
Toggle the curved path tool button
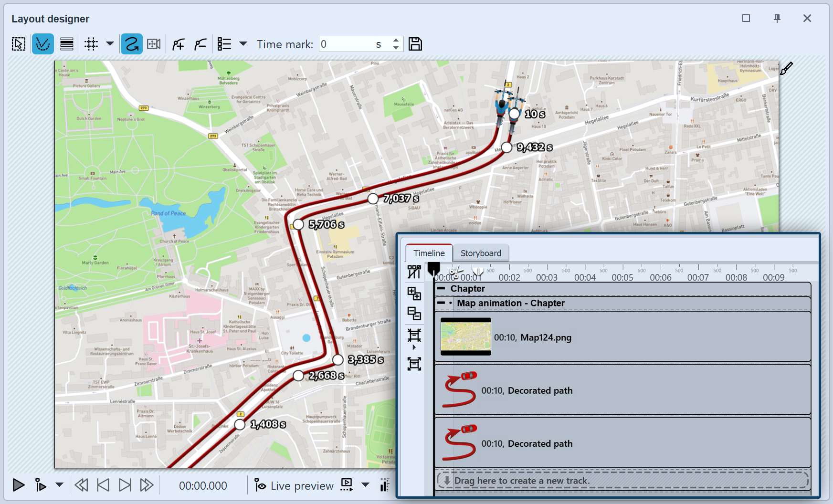131,44
